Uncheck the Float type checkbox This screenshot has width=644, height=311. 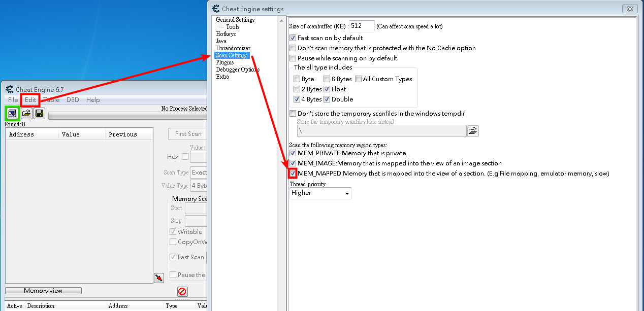click(327, 89)
